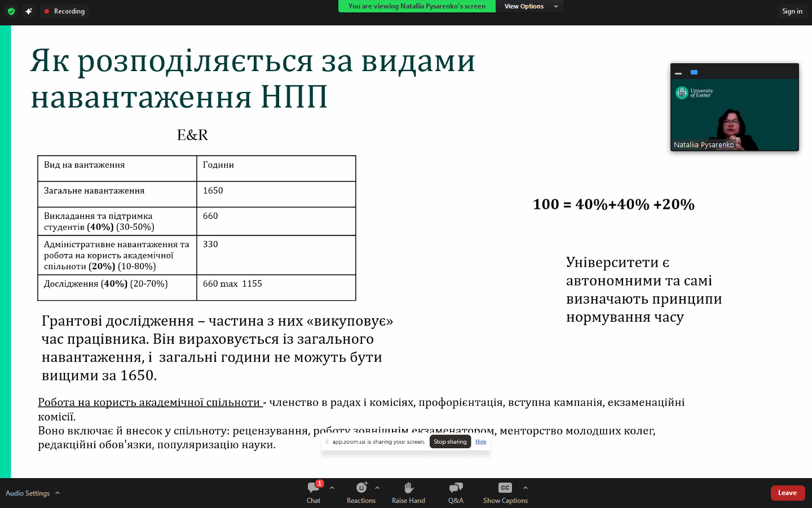The width and height of the screenshot is (812, 508).
Task: Open the chevron next to Chat
Action: tap(332, 488)
